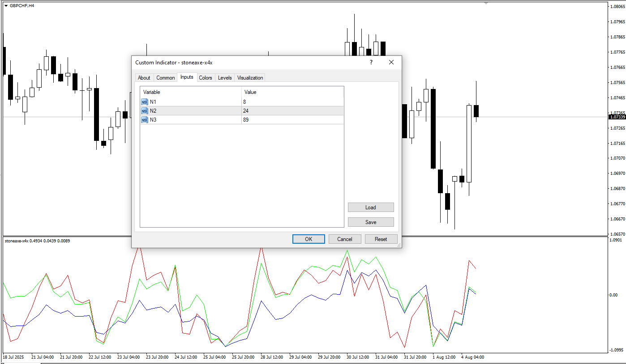This screenshot has height=364, width=626.
Task: Select the N1 value field showing 8
Action: (292, 102)
